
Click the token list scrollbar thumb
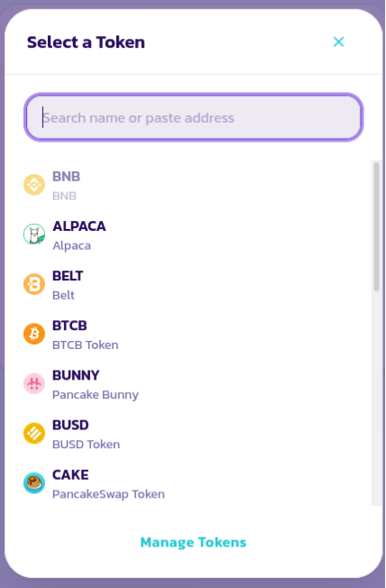376,226
